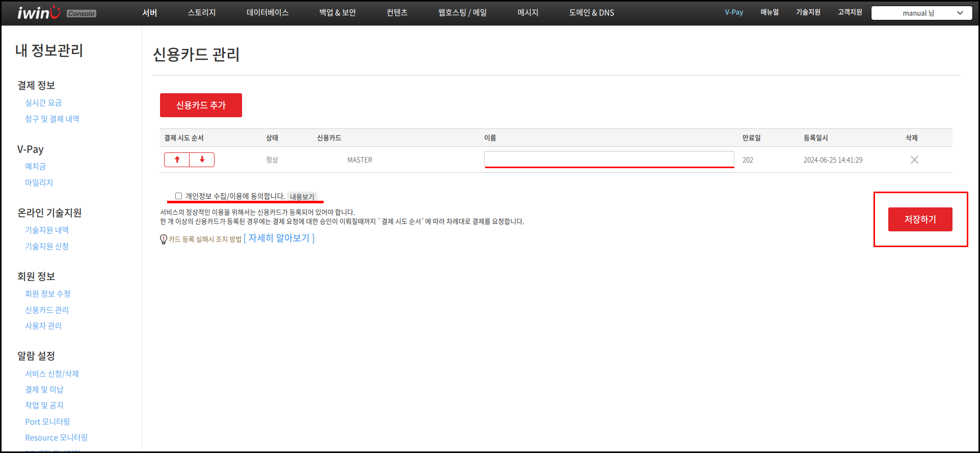This screenshot has width=980, height=453.
Task: Open the 서버 menu
Action: [149, 13]
